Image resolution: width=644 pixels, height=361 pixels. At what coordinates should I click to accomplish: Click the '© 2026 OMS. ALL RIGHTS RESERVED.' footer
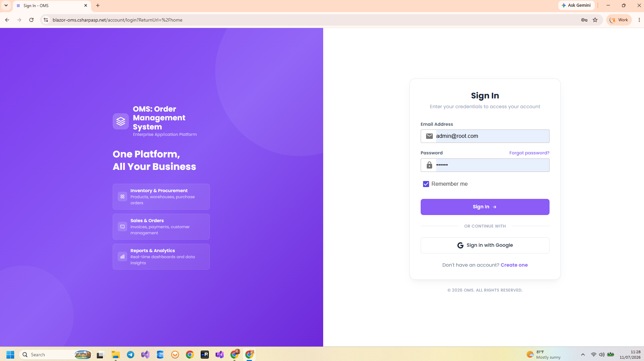point(485,290)
